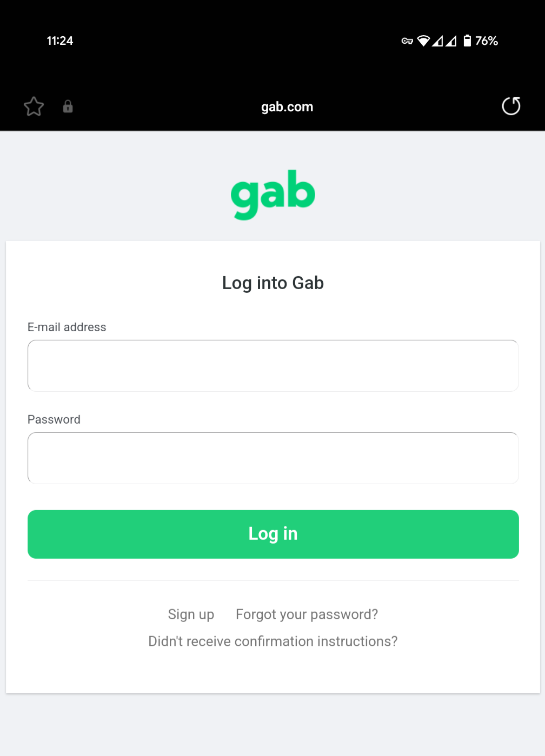Tap the VPN key status icon

pyautogui.click(x=407, y=41)
